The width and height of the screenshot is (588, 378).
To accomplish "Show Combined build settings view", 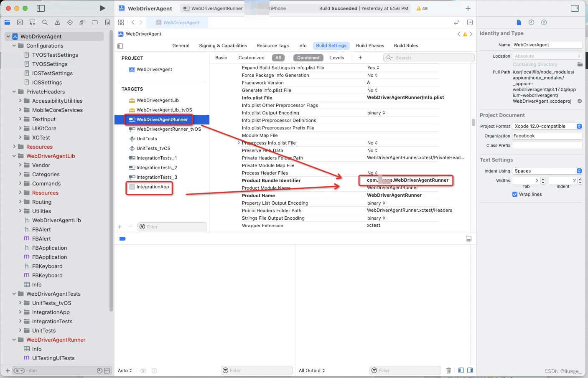I will pyautogui.click(x=308, y=58).
